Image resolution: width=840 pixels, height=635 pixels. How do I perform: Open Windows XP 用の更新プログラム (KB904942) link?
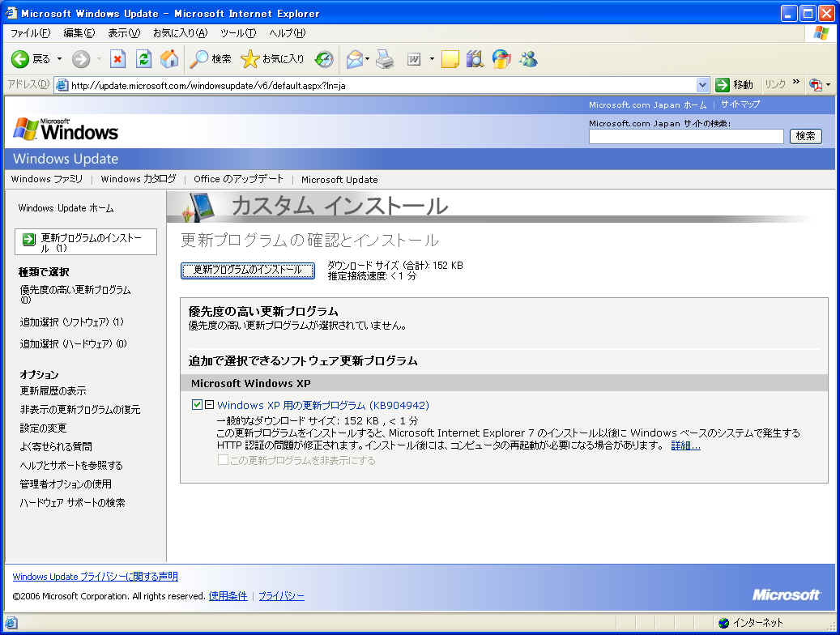323,405
